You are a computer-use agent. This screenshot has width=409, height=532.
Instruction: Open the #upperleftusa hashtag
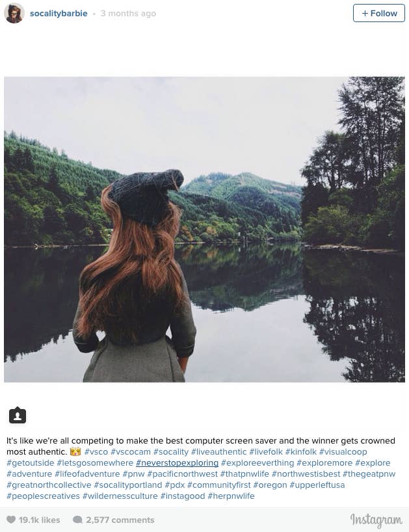[x=317, y=485]
